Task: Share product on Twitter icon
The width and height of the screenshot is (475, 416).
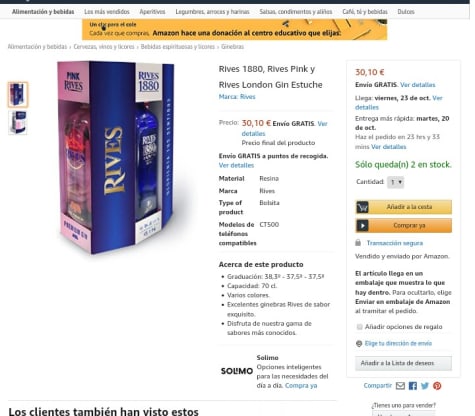Action: point(425,386)
